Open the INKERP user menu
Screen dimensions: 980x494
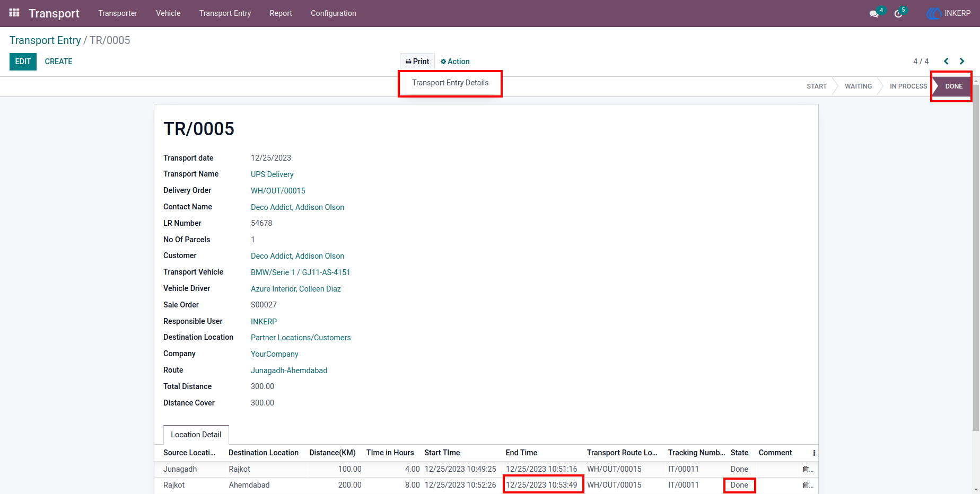tap(949, 13)
